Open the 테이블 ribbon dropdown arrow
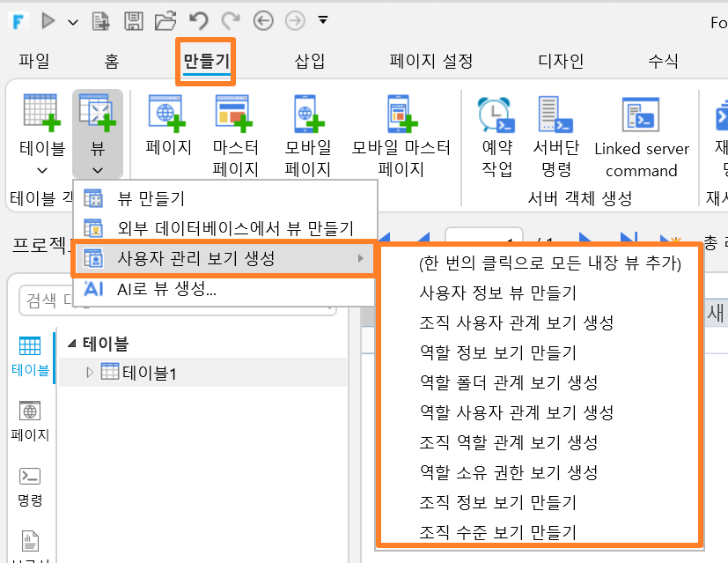The height and width of the screenshot is (563, 728). [42, 170]
